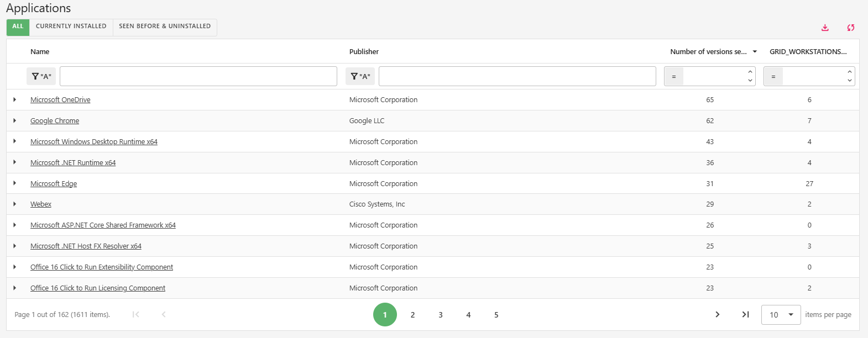The width and height of the screenshot is (868, 338).
Task: Expand the Microsoft .NET Host FX Resolver row
Action: [15, 246]
